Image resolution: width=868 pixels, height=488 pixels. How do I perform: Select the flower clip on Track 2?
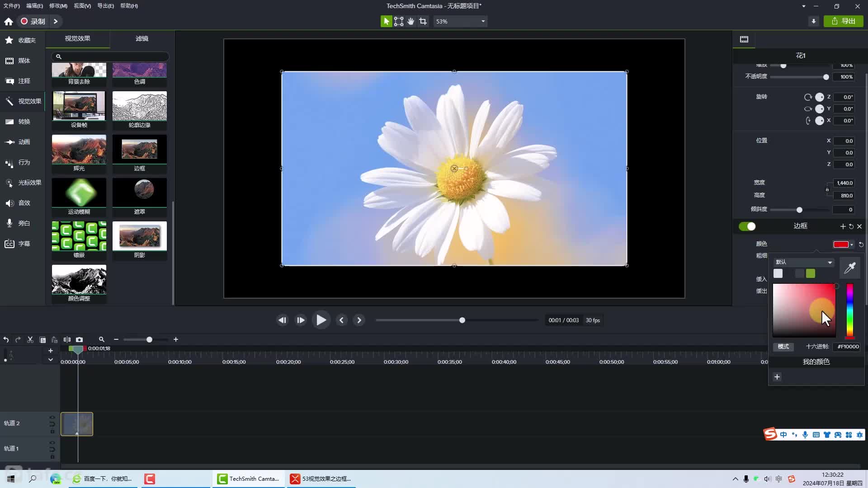click(x=77, y=424)
